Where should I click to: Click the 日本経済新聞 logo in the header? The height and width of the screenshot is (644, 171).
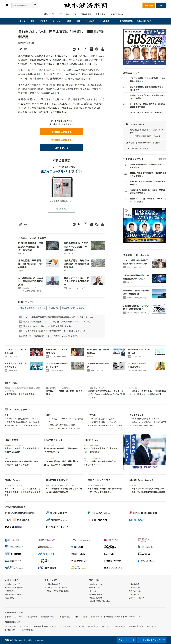[85, 5]
